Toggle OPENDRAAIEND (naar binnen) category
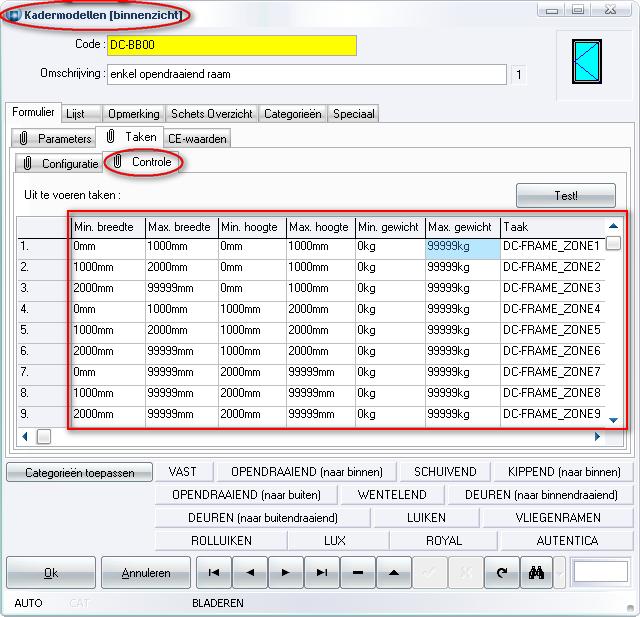 point(307,472)
